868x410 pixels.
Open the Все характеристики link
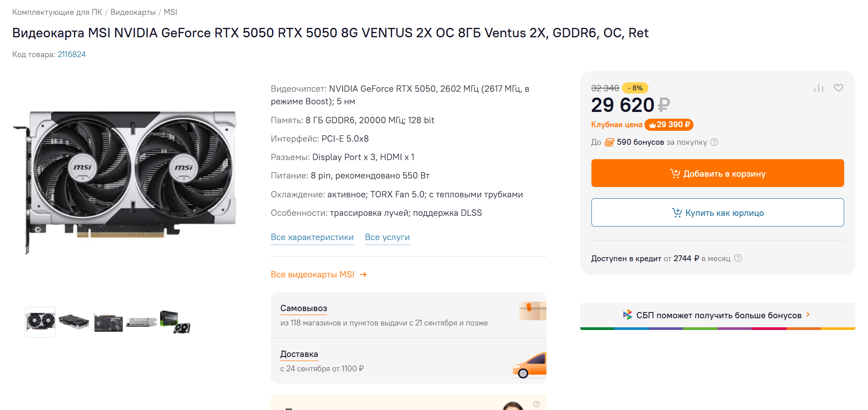click(312, 237)
